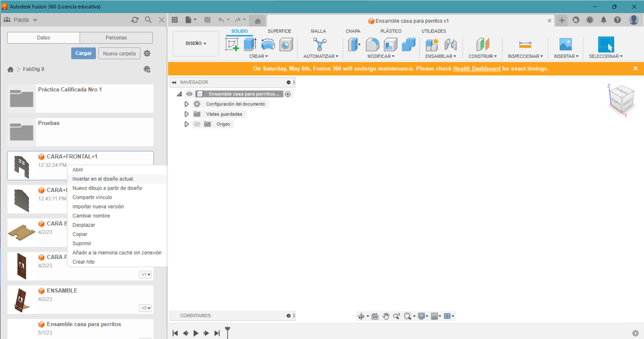Click the redo arrow
The height and width of the screenshot is (339, 644).
click(238, 20)
